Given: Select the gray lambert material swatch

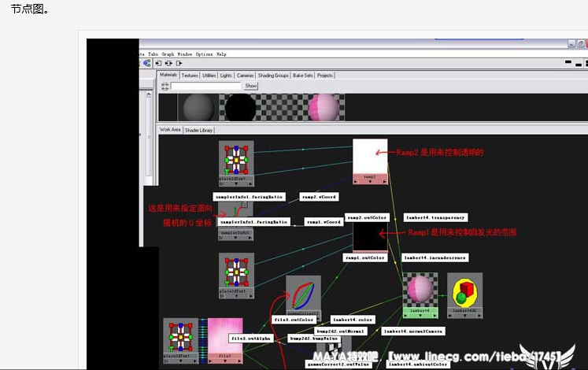Looking at the screenshot, I should tap(197, 107).
